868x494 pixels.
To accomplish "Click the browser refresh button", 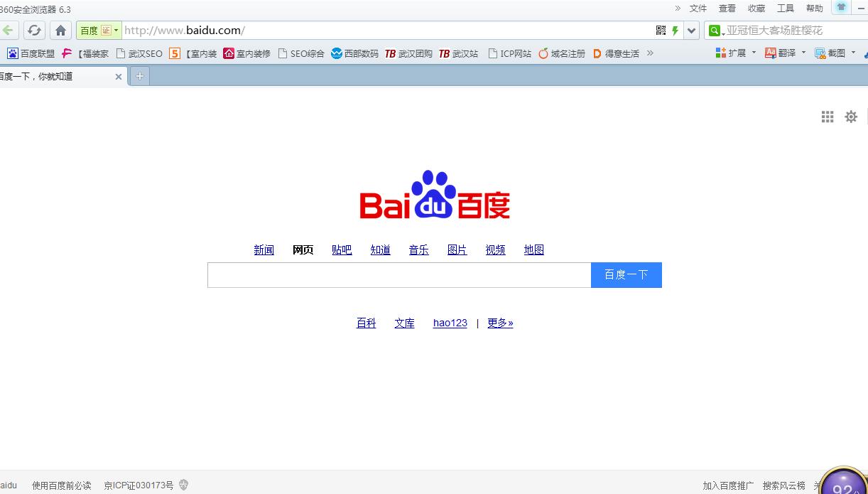I will click(34, 31).
